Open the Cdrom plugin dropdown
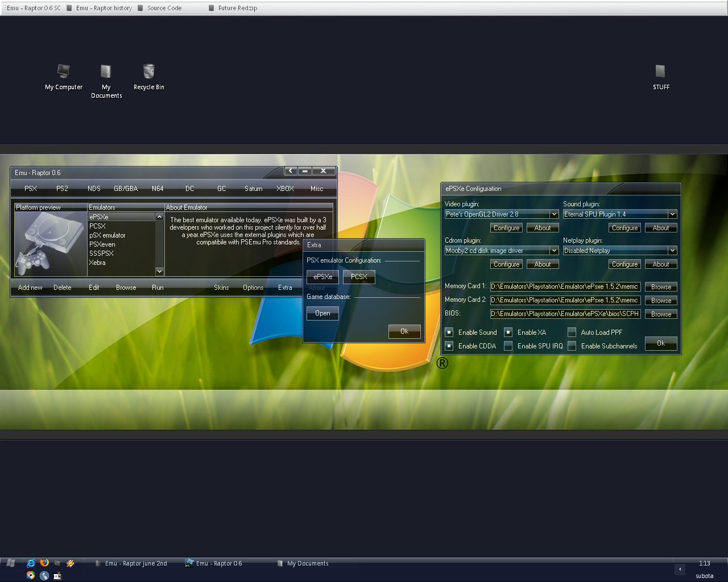 click(554, 251)
